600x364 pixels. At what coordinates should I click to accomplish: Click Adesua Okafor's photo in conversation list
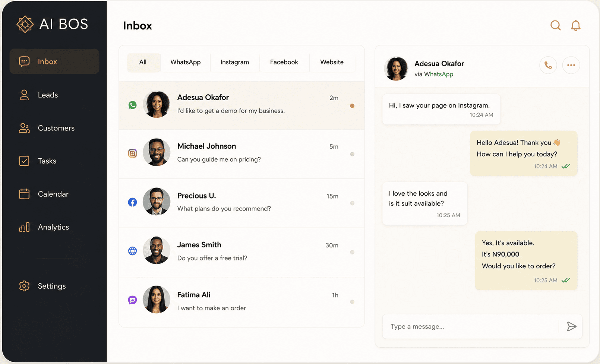[157, 104]
